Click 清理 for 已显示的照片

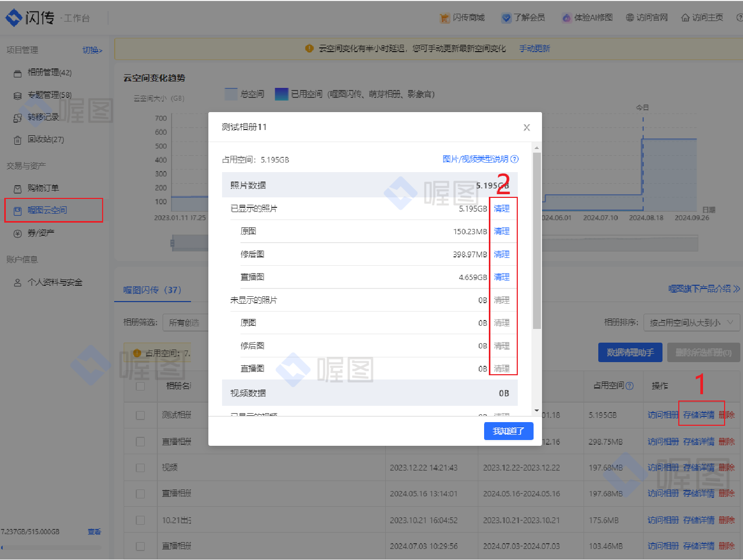click(x=501, y=209)
